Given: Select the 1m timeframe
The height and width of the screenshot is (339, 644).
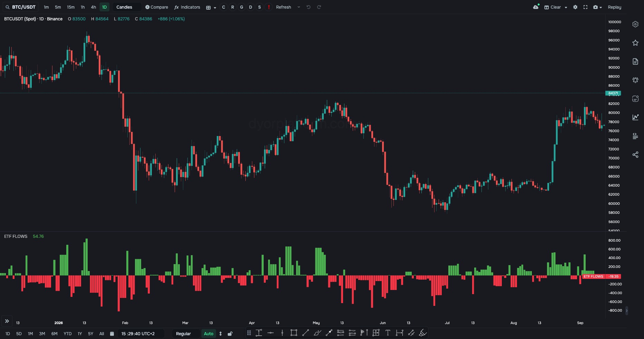Looking at the screenshot, I should coord(46,7).
